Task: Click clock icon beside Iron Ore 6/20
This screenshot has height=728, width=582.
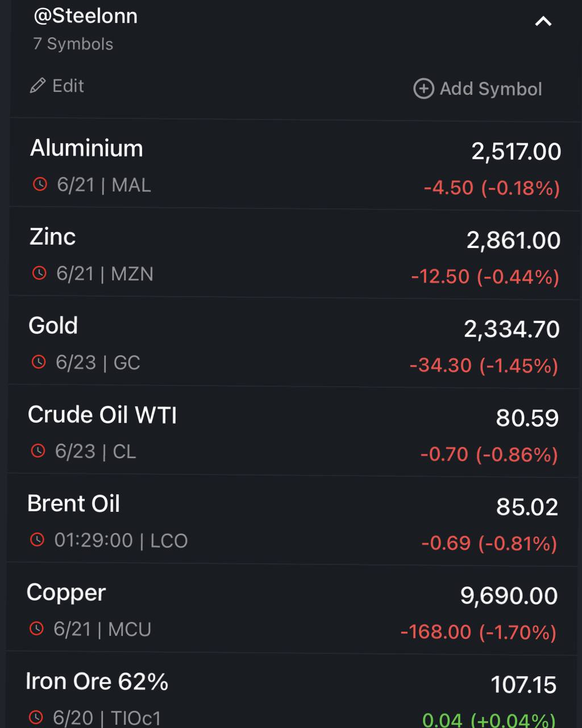Action: [36, 717]
